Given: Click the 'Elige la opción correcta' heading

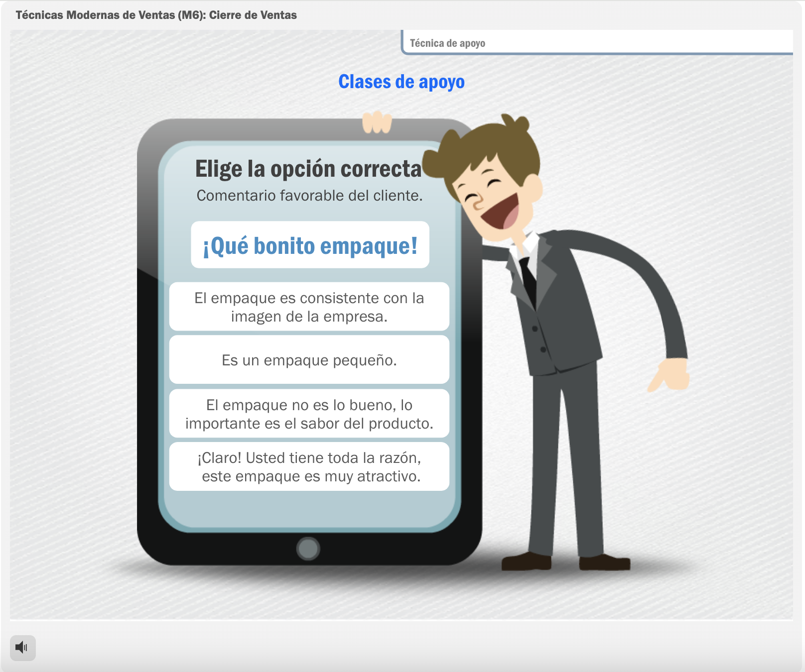Looking at the screenshot, I should [x=308, y=169].
